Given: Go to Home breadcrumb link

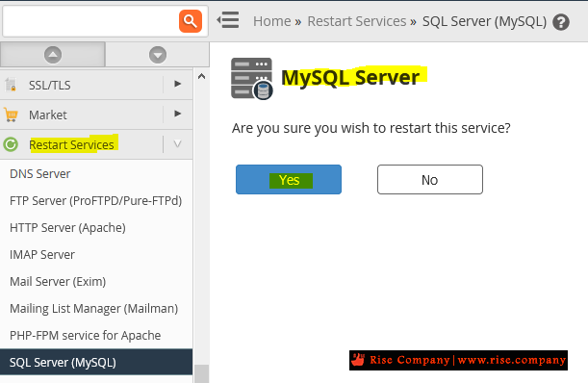Looking at the screenshot, I should point(272,21).
